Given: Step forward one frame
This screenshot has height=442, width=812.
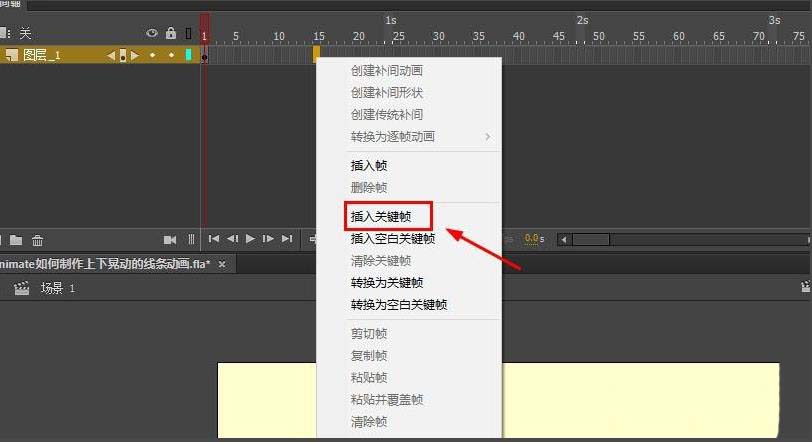Looking at the screenshot, I should 268,239.
